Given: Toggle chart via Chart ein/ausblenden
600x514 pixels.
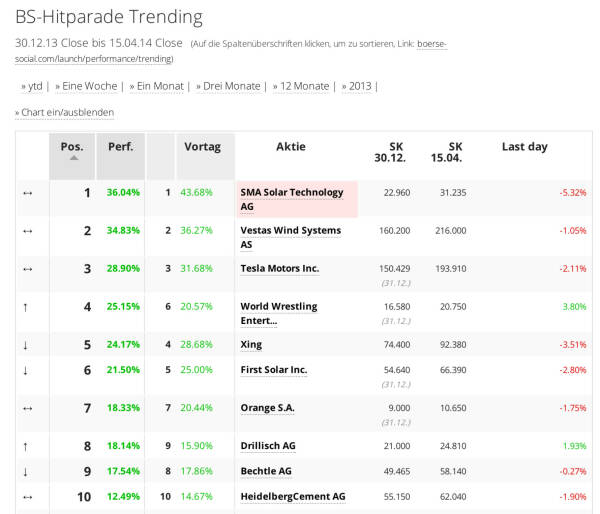Looking at the screenshot, I should pos(66,113).
